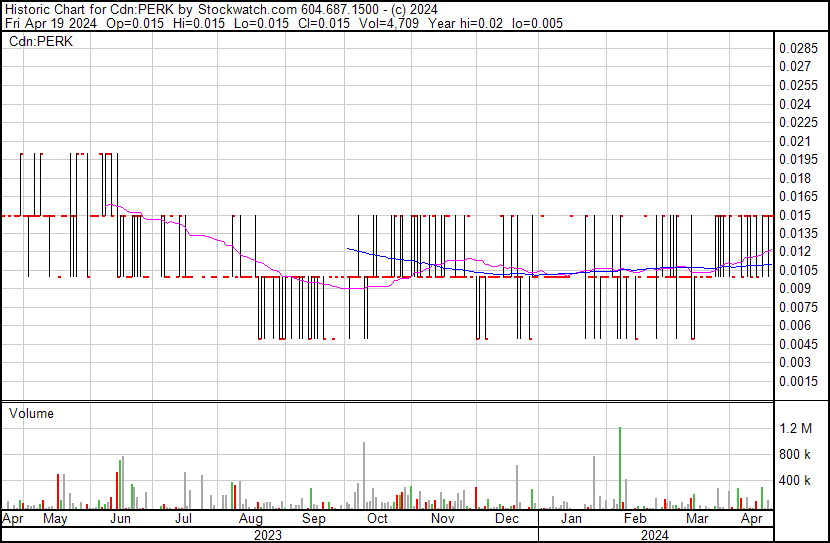Select the 800 k volume axis label
830x543 pixels.
[796, 455]
